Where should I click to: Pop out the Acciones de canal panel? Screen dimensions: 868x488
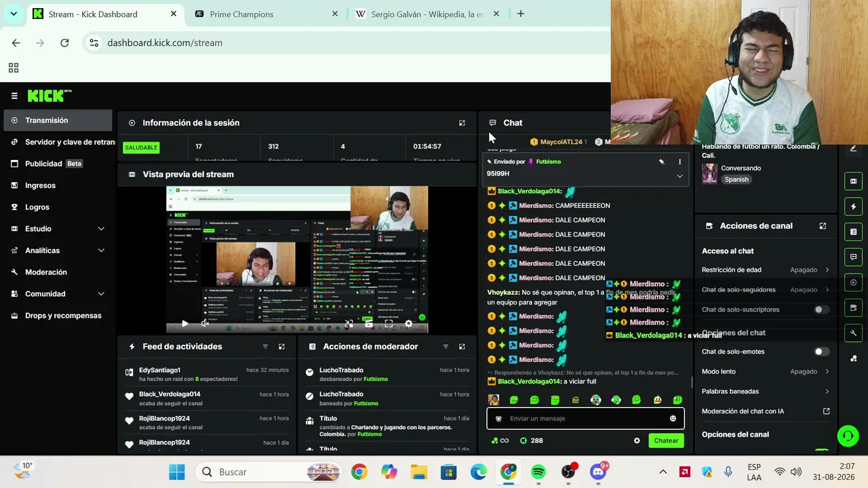point(823,226)
